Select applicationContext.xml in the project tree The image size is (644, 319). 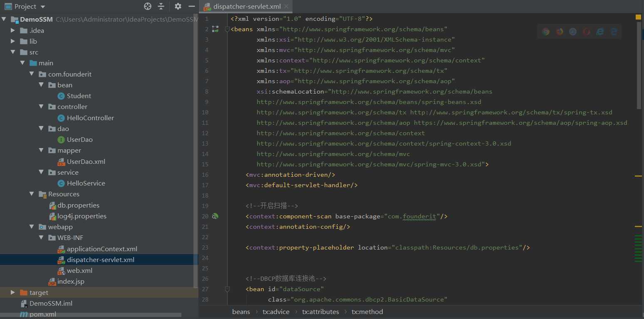point(102,249)
